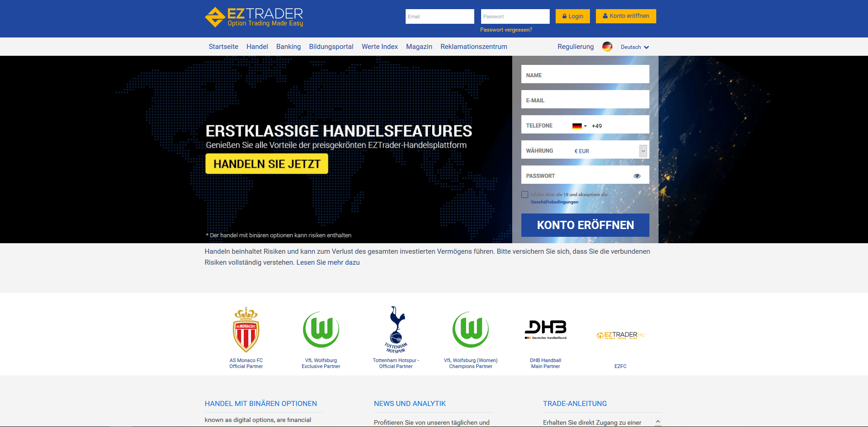
Task: Expand the Währung currency dropdown
Action: [x=643, y=151]
